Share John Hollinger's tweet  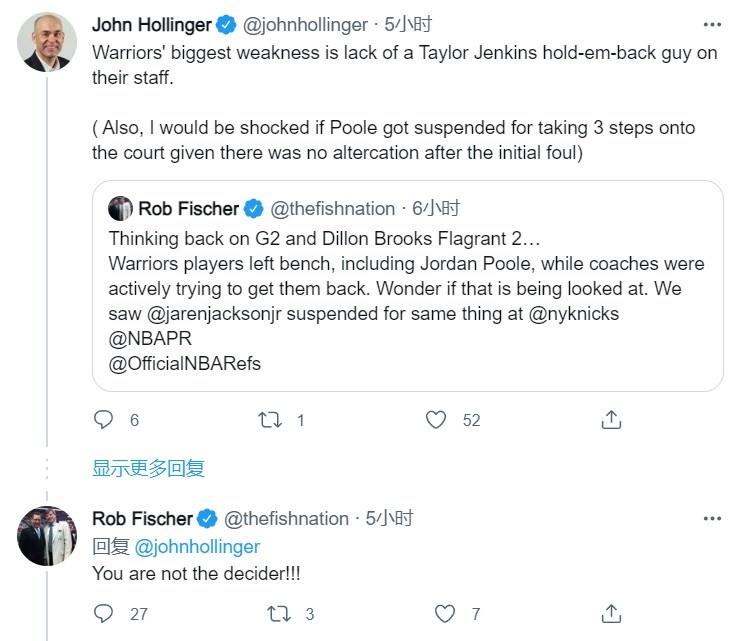pyautogui.click(x=611, y=419)
